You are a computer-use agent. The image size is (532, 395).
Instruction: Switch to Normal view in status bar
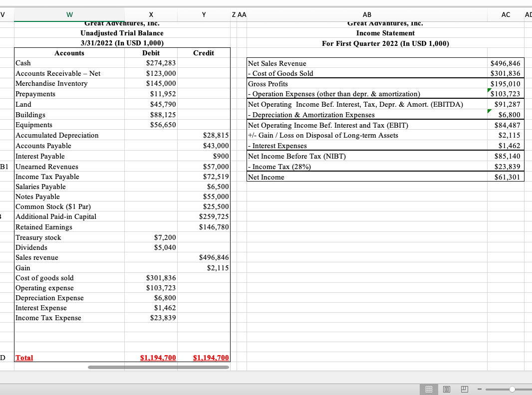pos(428,389)
